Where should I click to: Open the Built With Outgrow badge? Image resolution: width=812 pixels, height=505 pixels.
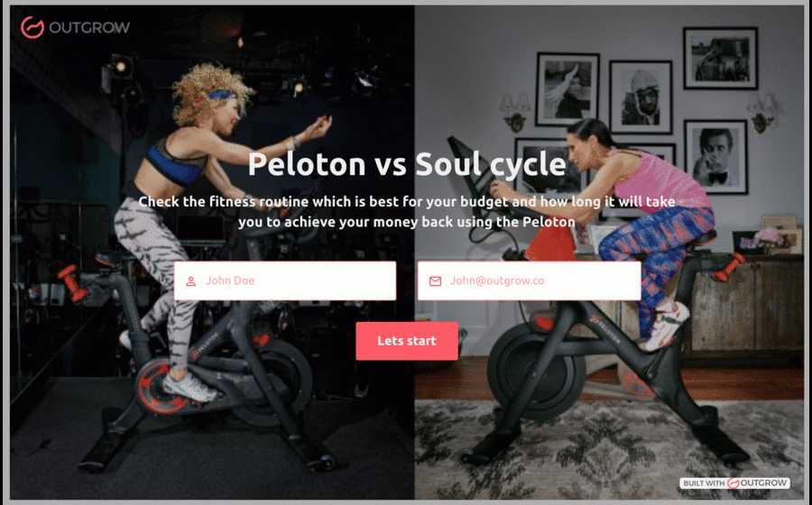click(734, 482)
